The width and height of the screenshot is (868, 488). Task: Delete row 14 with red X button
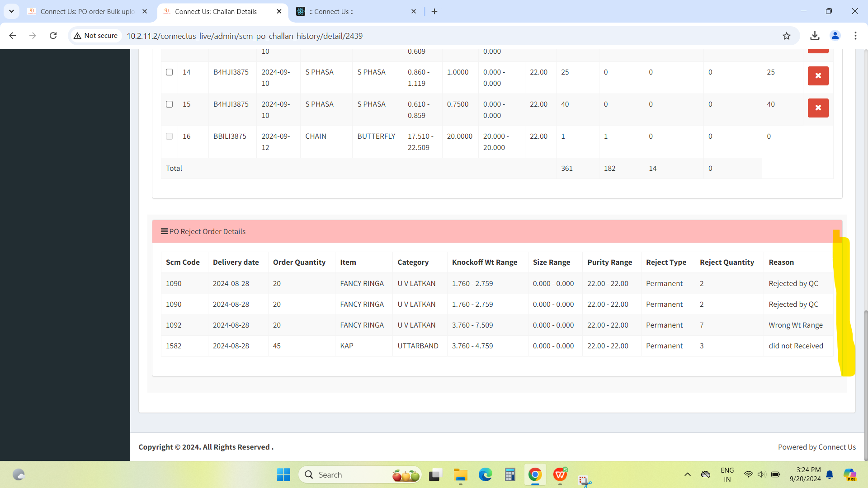click(818, 76)
